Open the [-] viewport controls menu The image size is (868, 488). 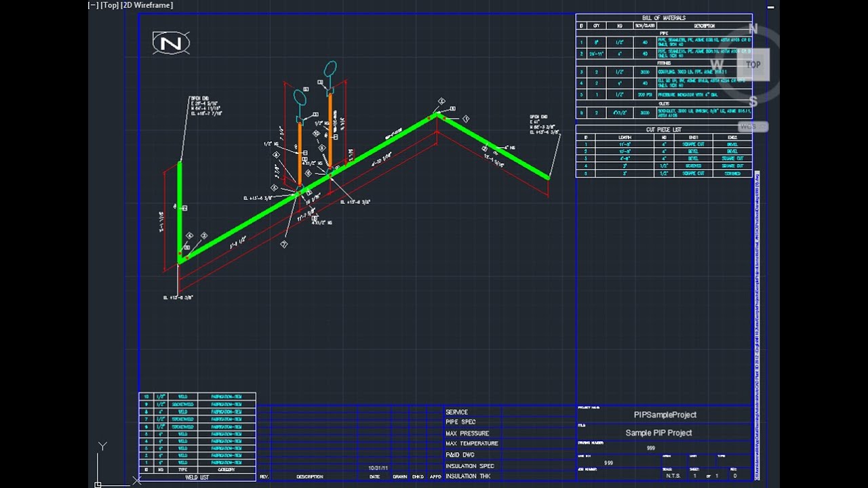[x=93, y=5]
